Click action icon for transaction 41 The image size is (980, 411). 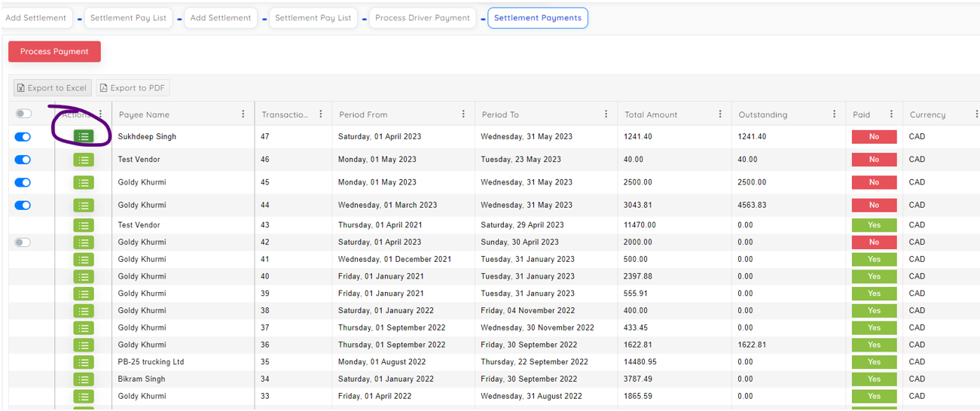[84, 260]
